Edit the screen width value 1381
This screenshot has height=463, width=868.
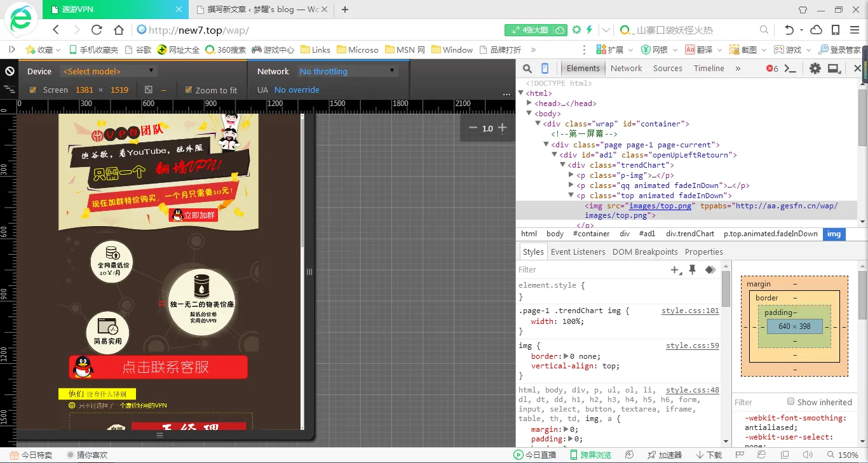point(85,90)
